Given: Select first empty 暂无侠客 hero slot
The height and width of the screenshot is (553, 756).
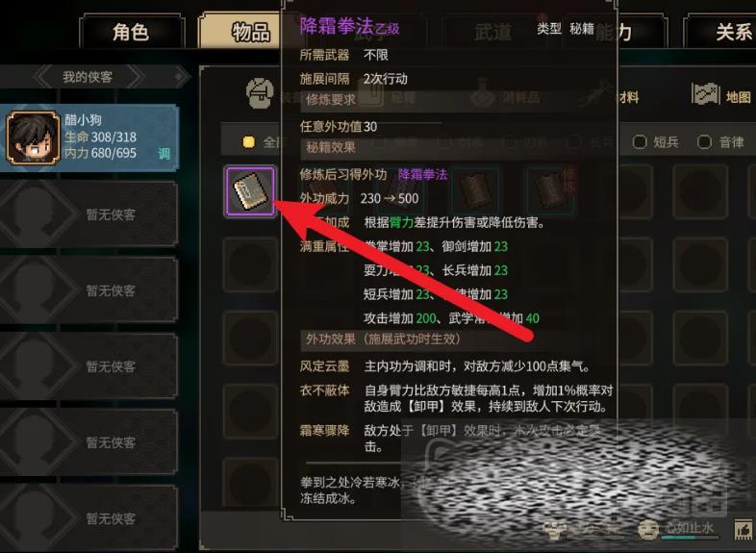Looking at the screenshot, I should click(x=88, y=214).
